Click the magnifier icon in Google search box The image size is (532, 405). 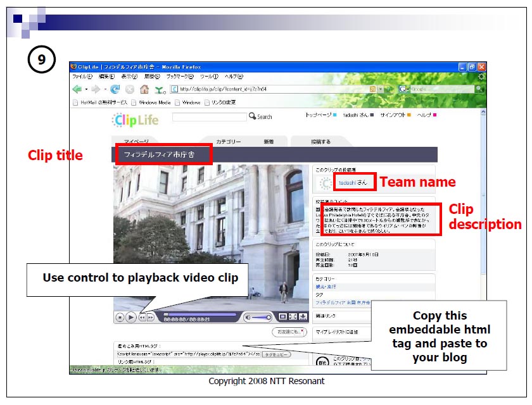pos(479,89)
